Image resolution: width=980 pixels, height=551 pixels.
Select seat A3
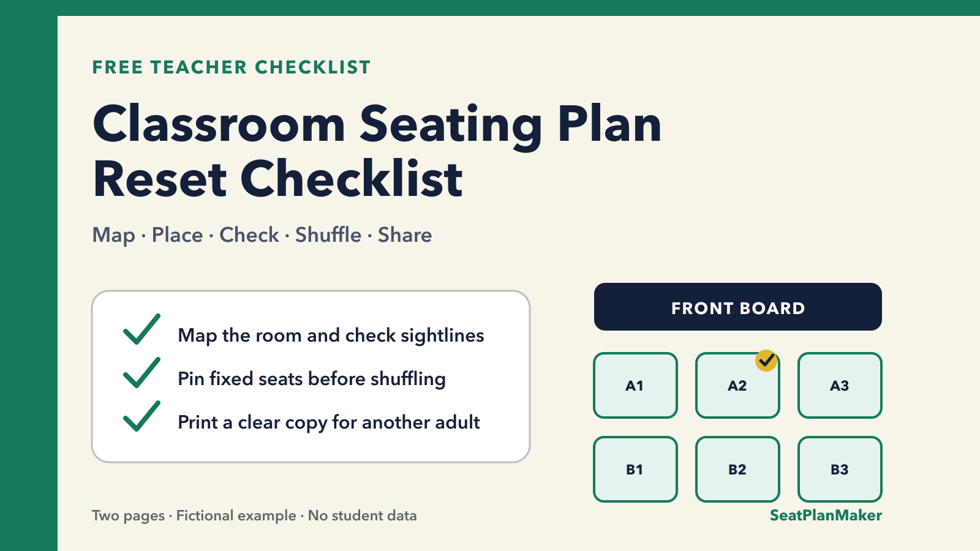click(840, 385)
